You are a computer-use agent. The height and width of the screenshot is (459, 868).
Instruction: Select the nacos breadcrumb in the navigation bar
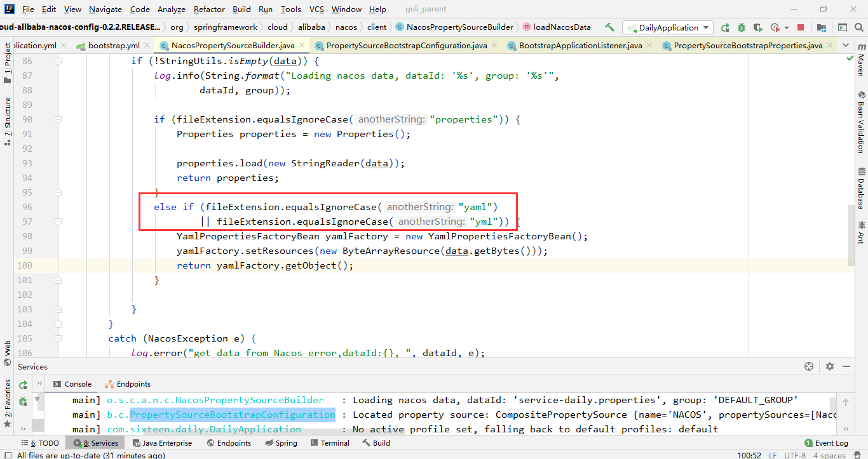pos(346,27)
